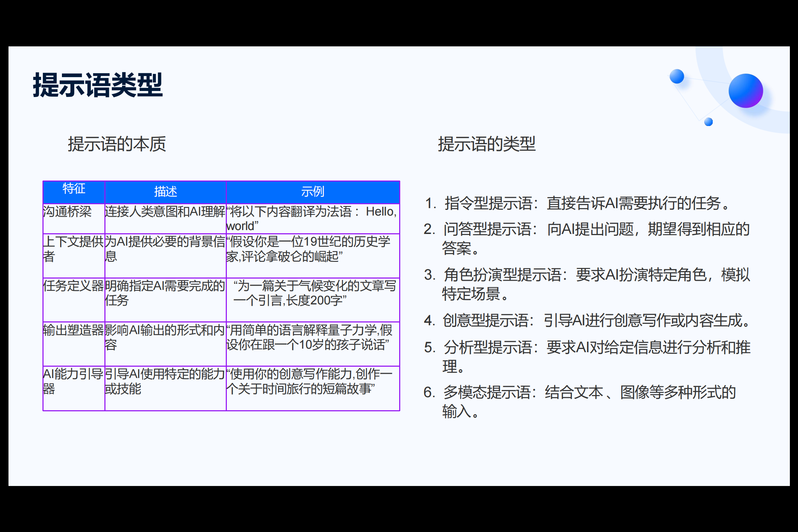The width and height of the screenshot is (798, 532).
Task: Click the tiny blue dot below spheres
Action: 708,122
